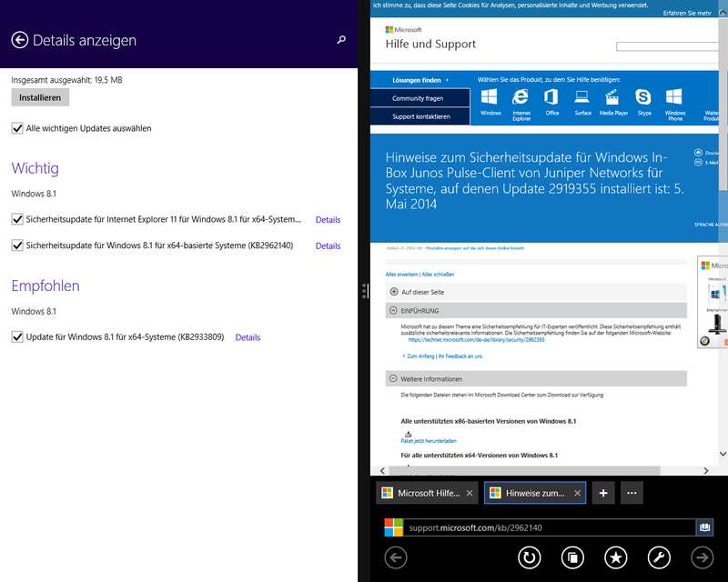Open search magnifier in update header

[341, 40]
